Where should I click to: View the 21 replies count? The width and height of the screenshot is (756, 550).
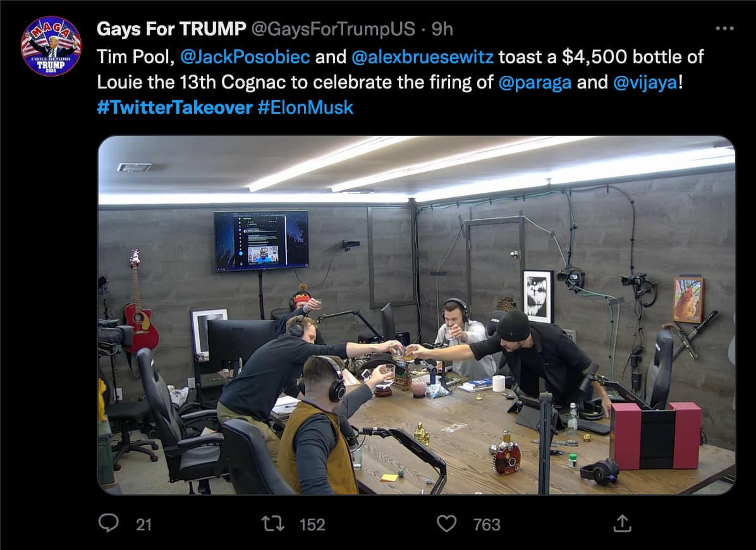pyautogui.click(x=143, y=525)
